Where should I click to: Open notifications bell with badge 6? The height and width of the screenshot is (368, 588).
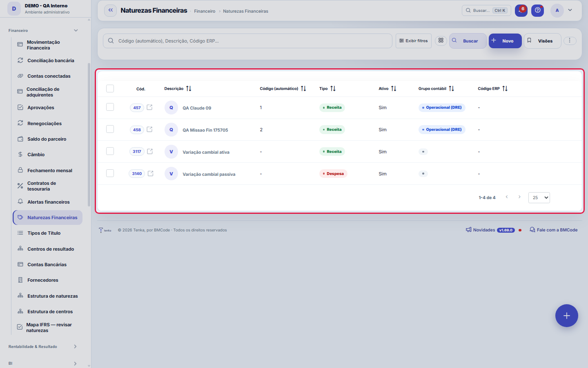[521, 10]
